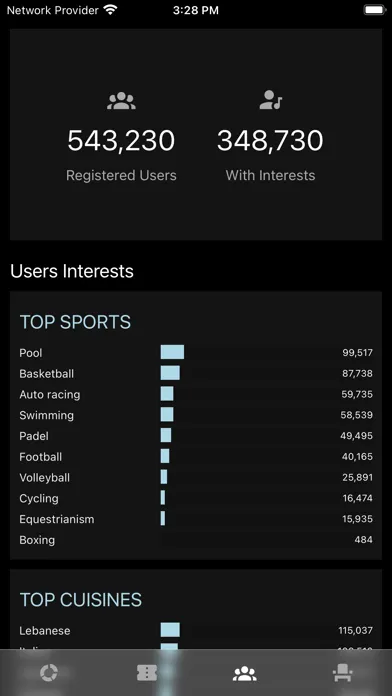This screenshot has height=696, width=392.
Task: Select the Basketball row label
Action: click(47, 374)
